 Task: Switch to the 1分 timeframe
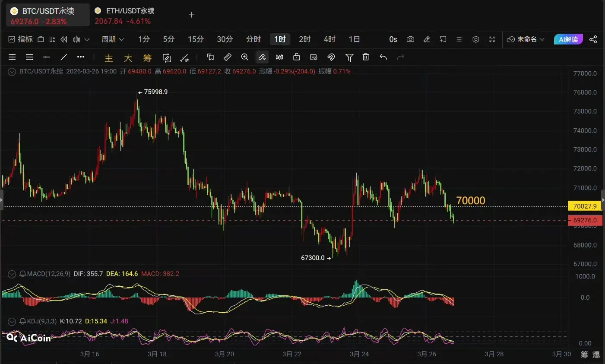pyautogui.click(x=144, y=39)
